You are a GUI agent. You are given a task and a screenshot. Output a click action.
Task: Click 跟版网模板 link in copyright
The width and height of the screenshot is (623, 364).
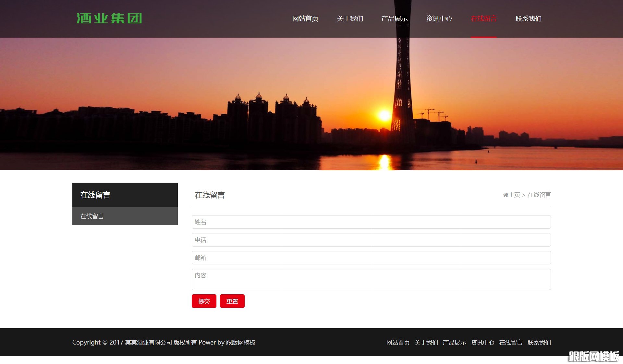[240, 343]
